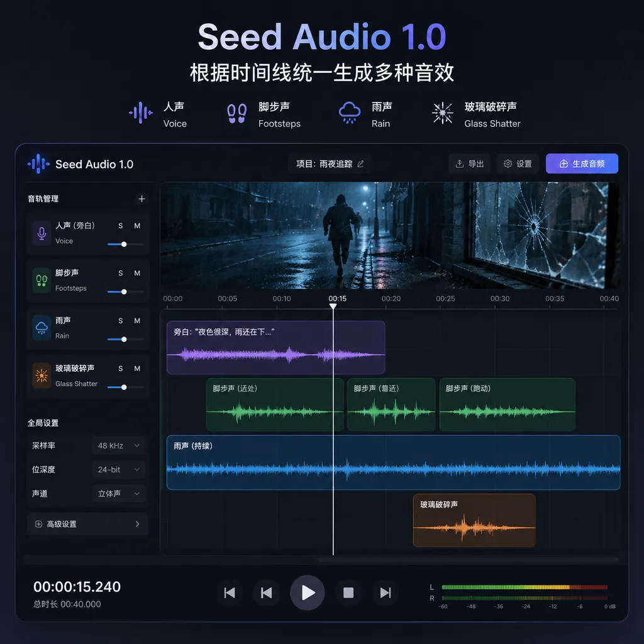Open the 采样率 48 KHz dropdown
Viewport: 644px width, 644px height.
point(119,446)
